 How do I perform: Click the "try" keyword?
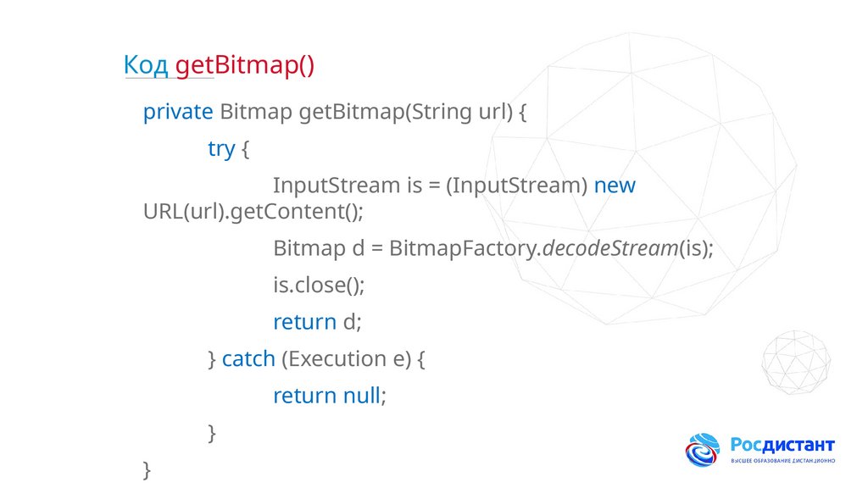point(221,148)
